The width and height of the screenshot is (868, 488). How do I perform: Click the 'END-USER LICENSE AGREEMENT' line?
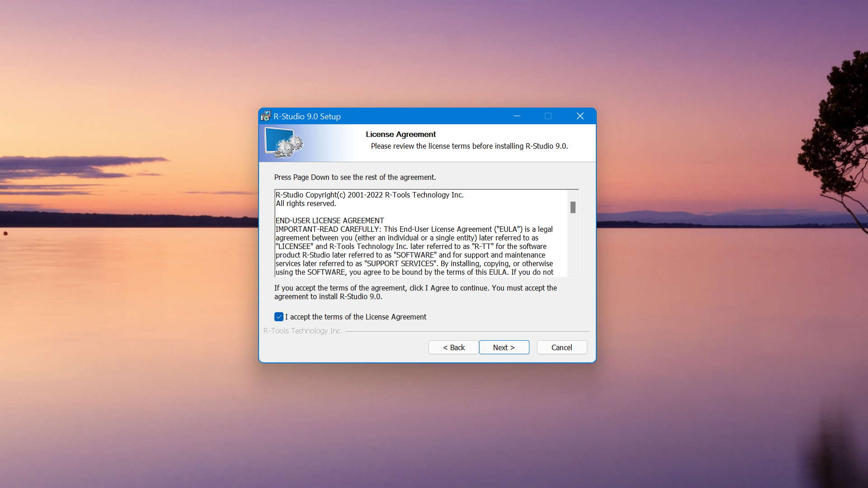click(330, 221)
